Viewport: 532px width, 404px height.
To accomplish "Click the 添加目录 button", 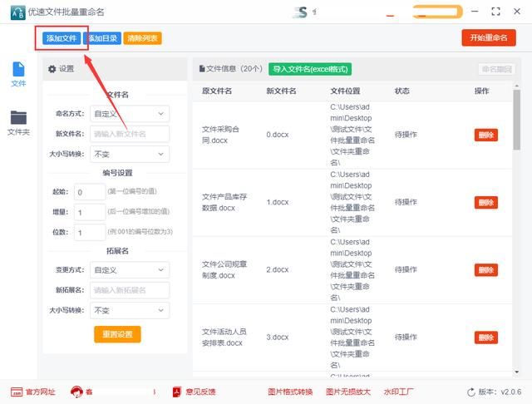I will [x=102, y=38].
